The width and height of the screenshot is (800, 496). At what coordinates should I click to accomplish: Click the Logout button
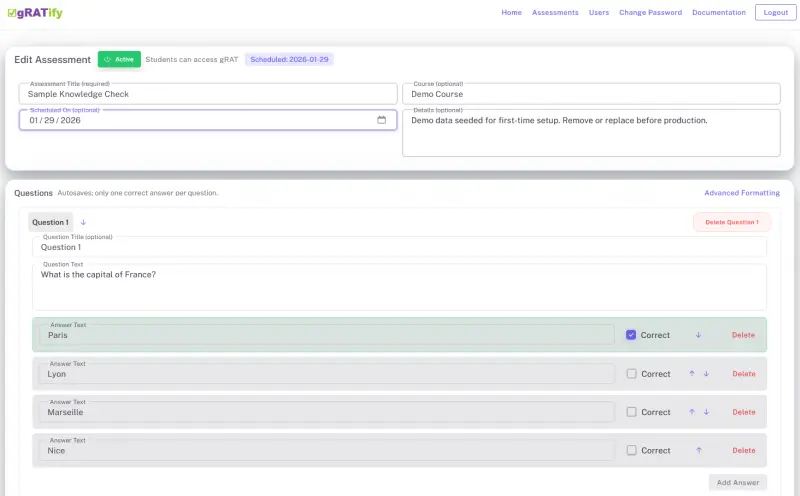[x=776, y=12]
